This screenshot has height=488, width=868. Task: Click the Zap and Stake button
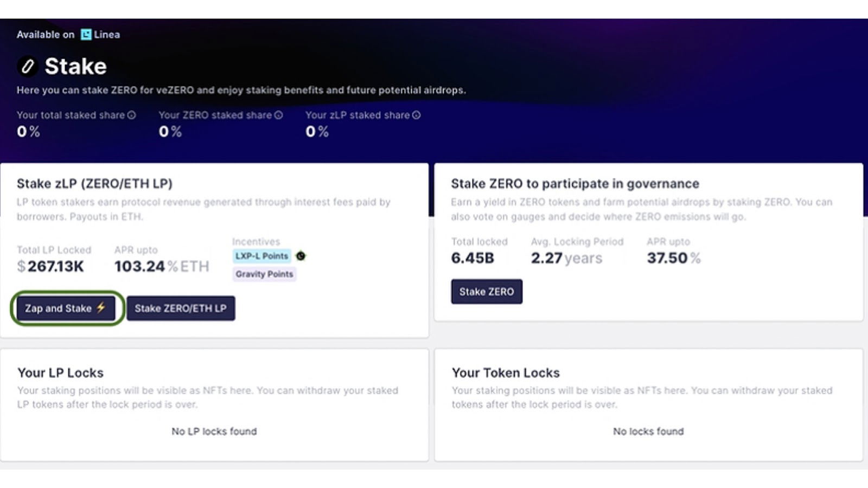[66, 308]
